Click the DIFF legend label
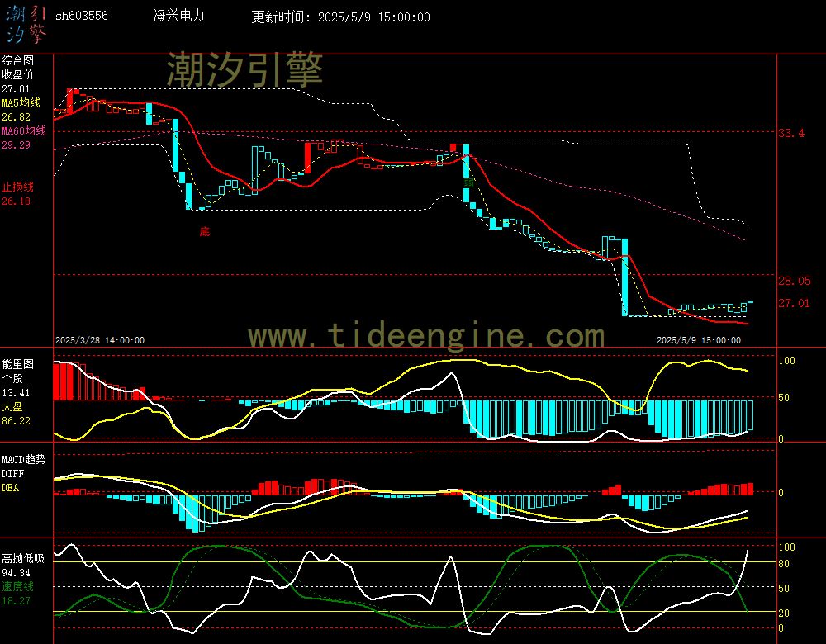The image size is (826, 644). [12, 473]
